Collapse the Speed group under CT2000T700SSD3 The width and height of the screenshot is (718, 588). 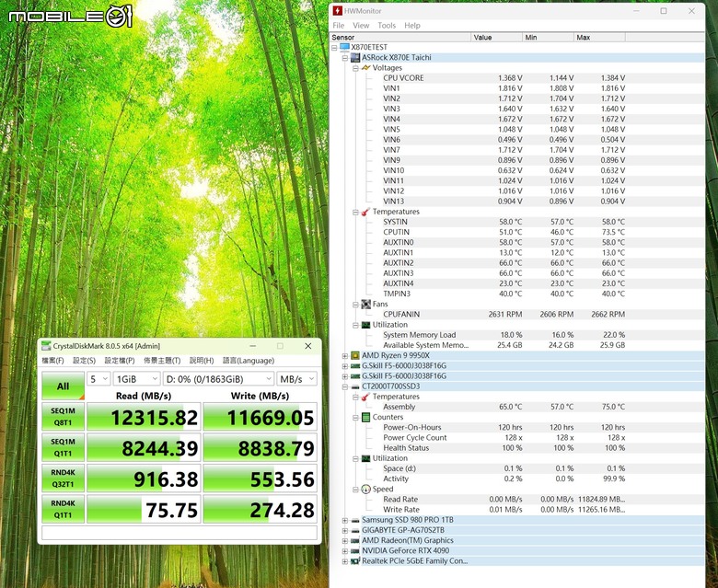[355, 490]
